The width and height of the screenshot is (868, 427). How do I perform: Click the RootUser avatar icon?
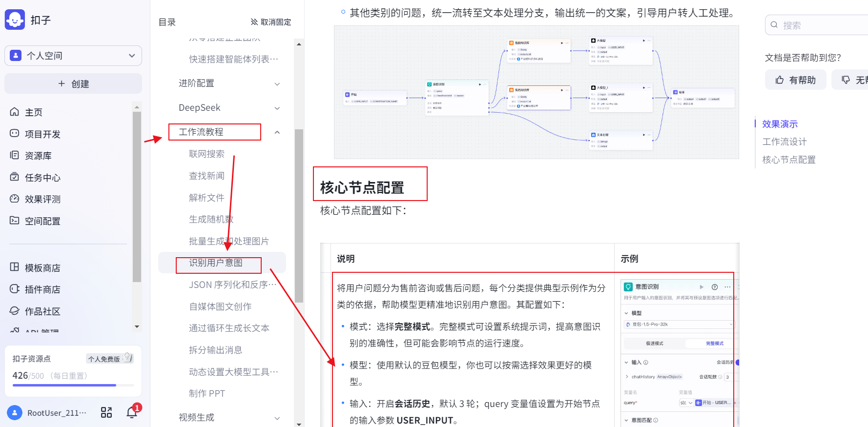point(15,413)
